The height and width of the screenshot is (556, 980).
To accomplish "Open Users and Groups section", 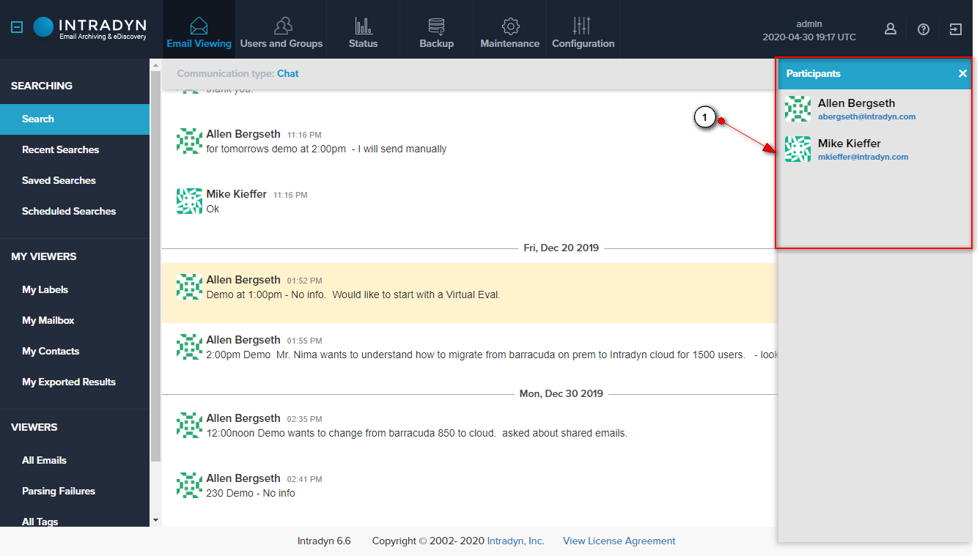I will [x=281, y=29].
